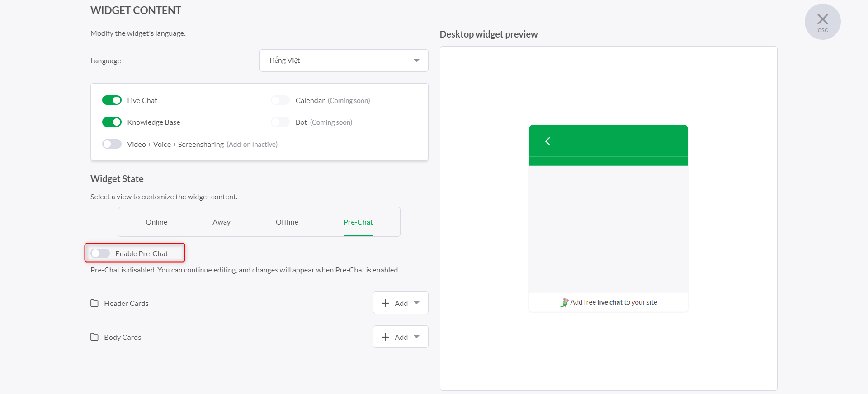Click the Header Cards label
Screen dimensions: 868x394
[126, 303]
